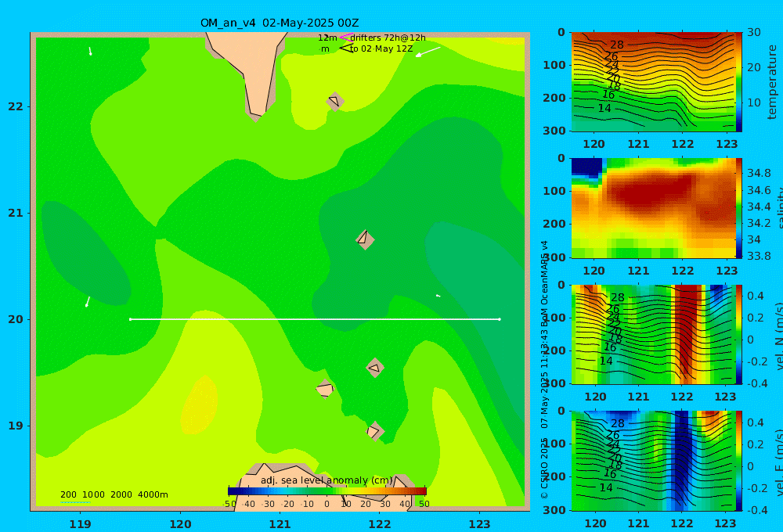Image resolution: width=783 pixels, height=532 pixels.
Task: Click the vel. N section colorbar
Action: coord(738,334)
